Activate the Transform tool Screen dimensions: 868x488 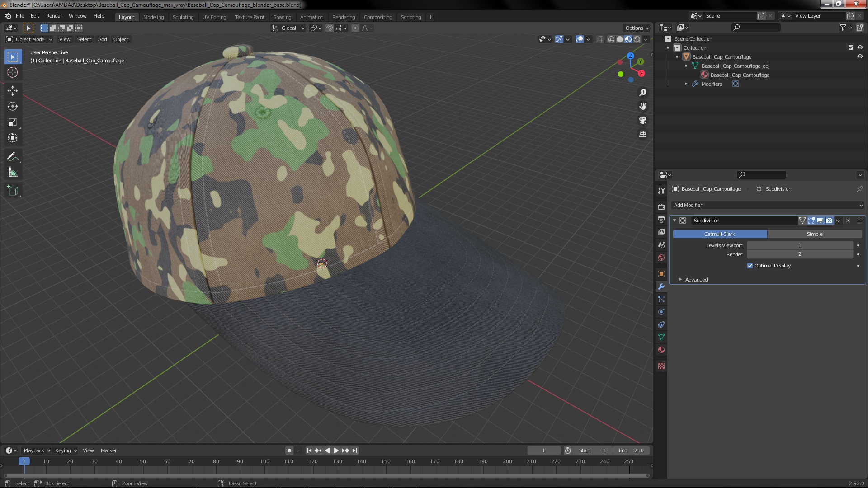pyautogui.click(x=13, y=138)
